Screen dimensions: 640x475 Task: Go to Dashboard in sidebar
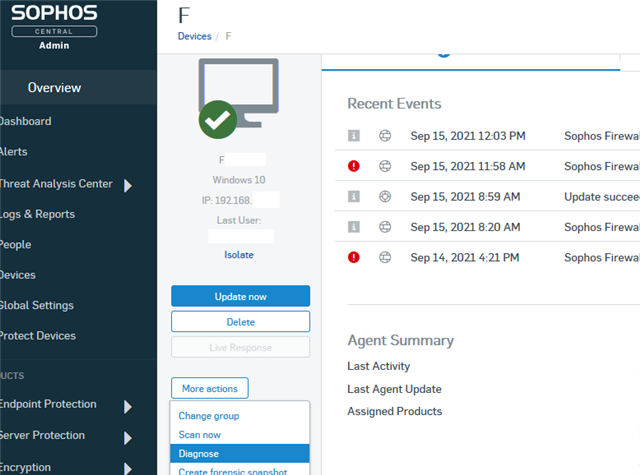click(x=26, y=121)
